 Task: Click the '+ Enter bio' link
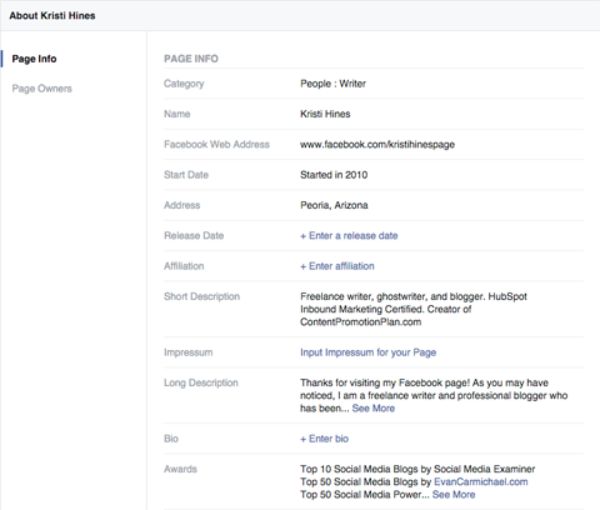[324, 439]
